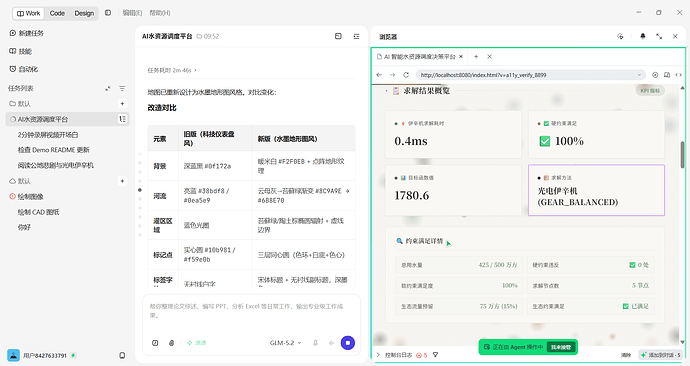The width and height of the screenshot is (690, 366).
Task: Go back in the embedded browser
Action: click(379, 75)
